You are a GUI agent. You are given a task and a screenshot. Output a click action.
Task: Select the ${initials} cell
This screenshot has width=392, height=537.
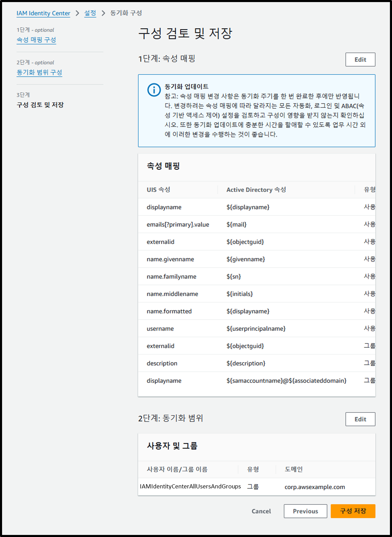point(240,294)
